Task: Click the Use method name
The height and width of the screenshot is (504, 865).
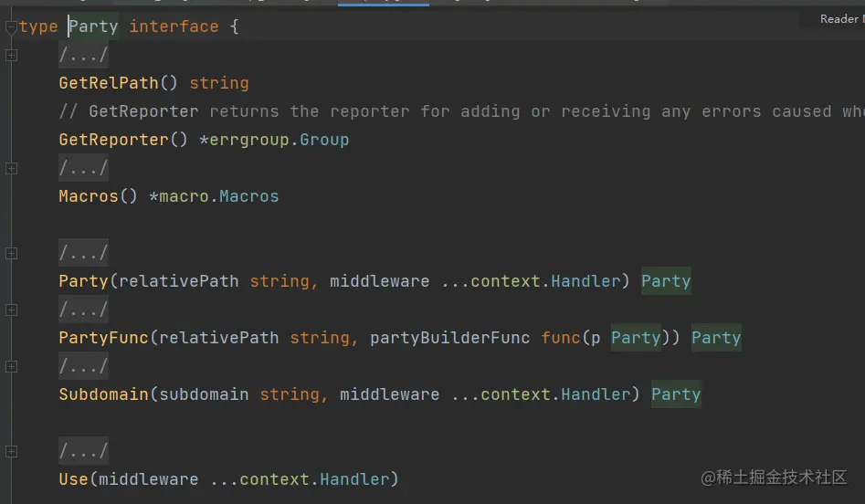Action: [x=73, y=479]
